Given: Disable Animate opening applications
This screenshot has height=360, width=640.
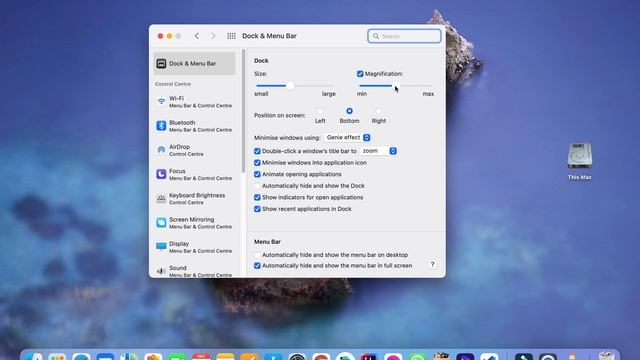Looking at the screenshot, I should (x=257, y=174).
